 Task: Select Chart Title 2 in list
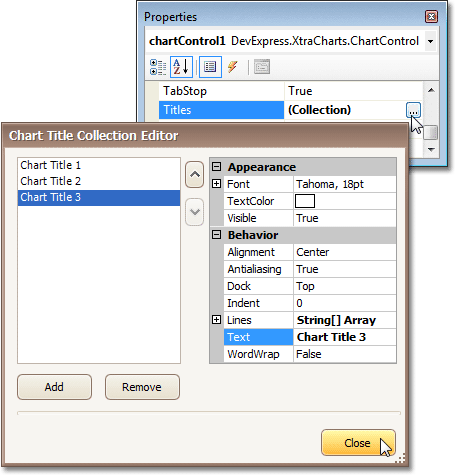(99, 181)
